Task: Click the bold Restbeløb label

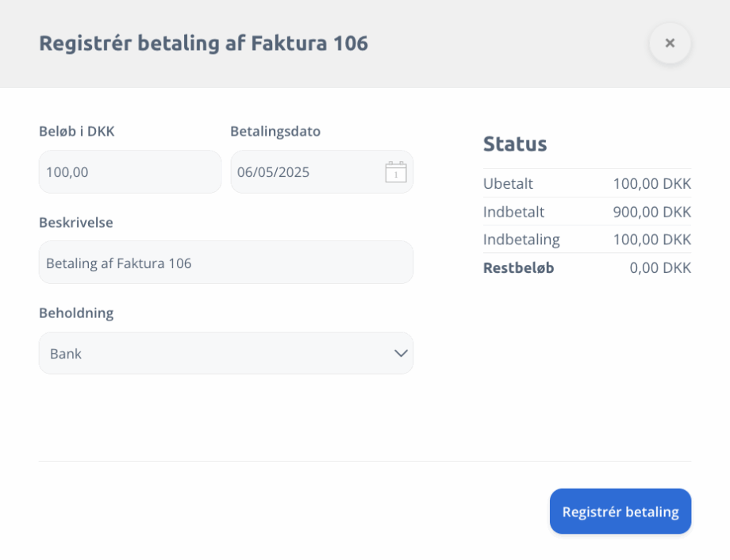Action: [x=519, y=268]
